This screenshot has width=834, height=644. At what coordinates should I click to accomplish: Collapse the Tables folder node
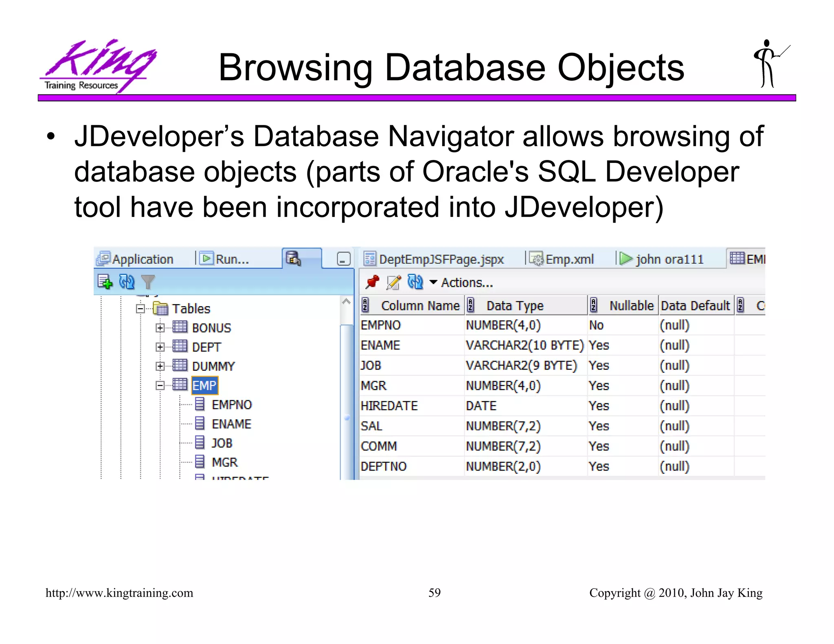tap(140, 309)
